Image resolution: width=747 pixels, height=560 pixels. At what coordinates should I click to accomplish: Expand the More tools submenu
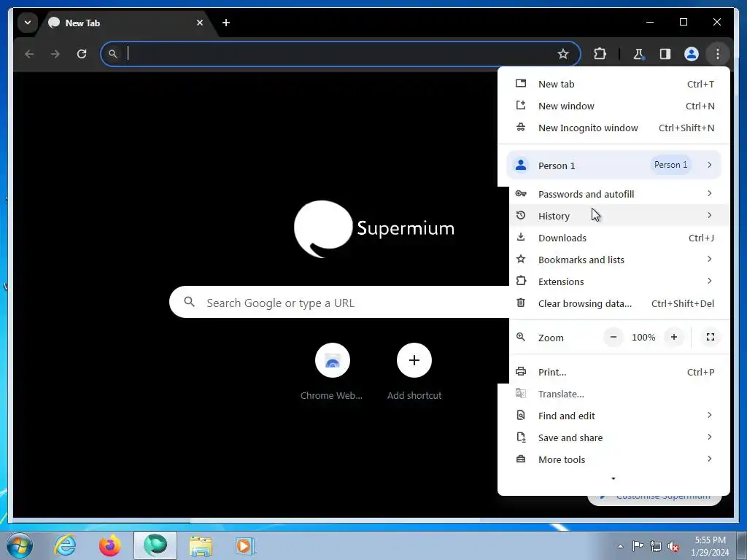point(614,459)
